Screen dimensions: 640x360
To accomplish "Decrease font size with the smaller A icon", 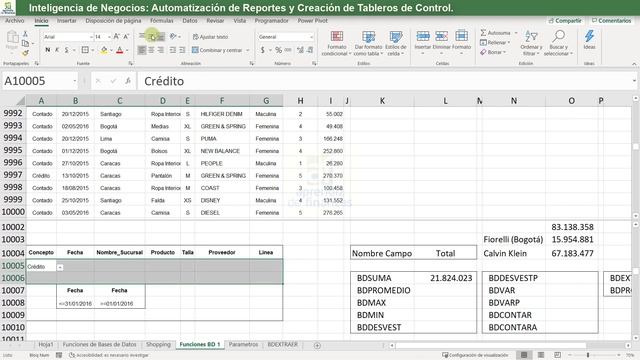I will [126, 37].
